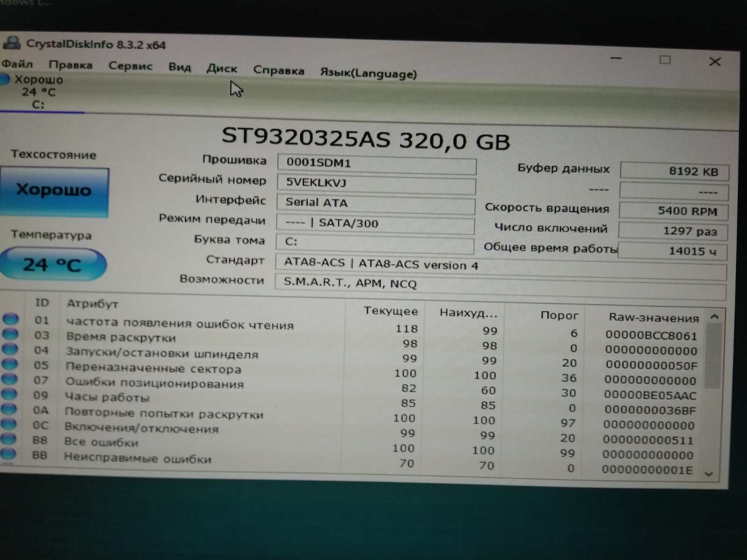Click raw value 00000BCC8061
This screenshot has height=560, width=747.
651,335
